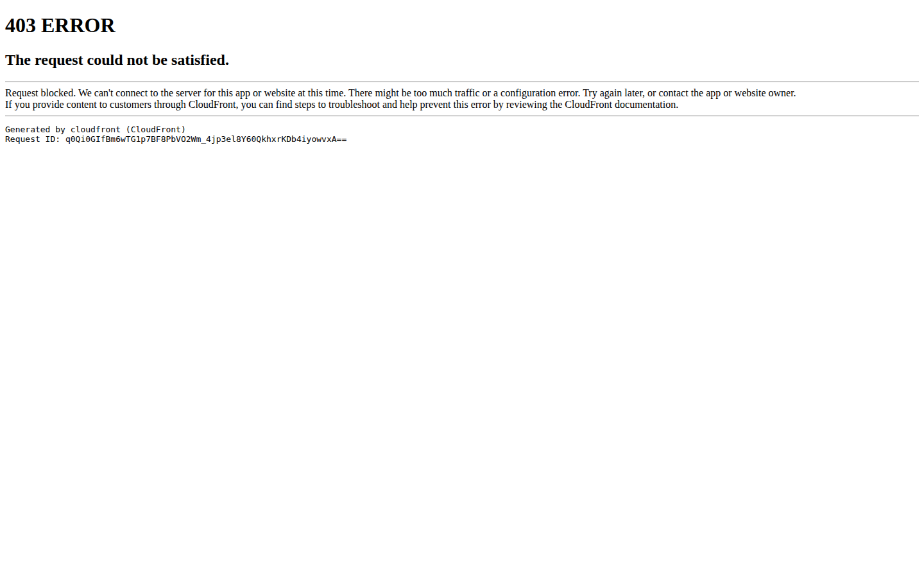
Task: Click the 403 ERROR heading
Action: click(60, 26)
